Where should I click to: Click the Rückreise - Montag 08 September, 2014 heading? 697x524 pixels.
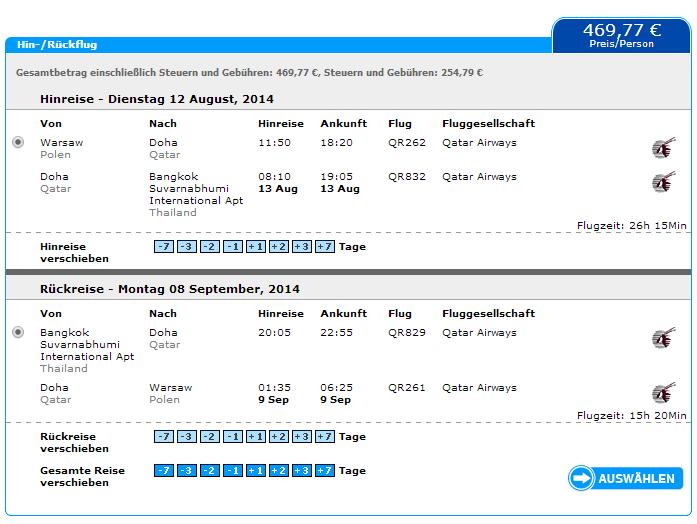[170, 289]
